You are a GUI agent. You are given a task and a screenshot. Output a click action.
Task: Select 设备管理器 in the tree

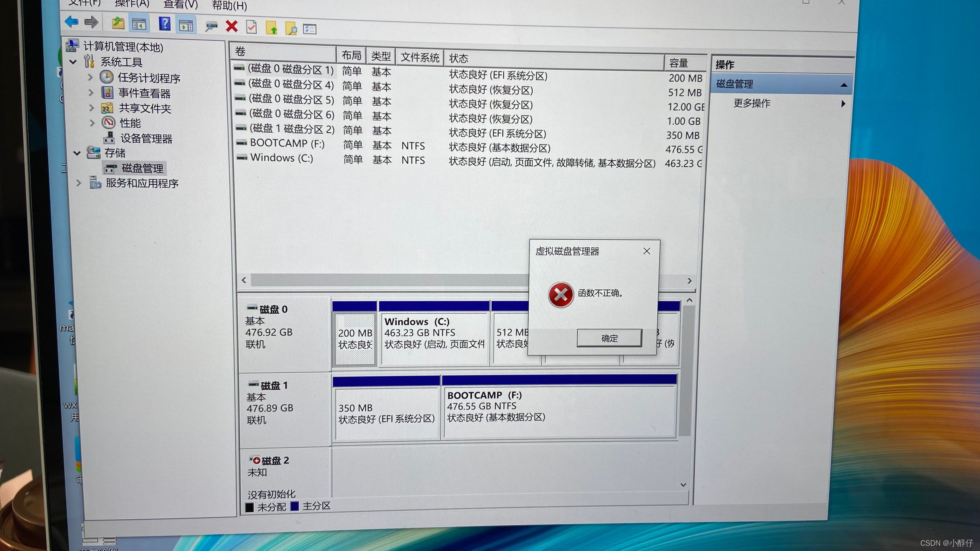click(x=146, y=139)
